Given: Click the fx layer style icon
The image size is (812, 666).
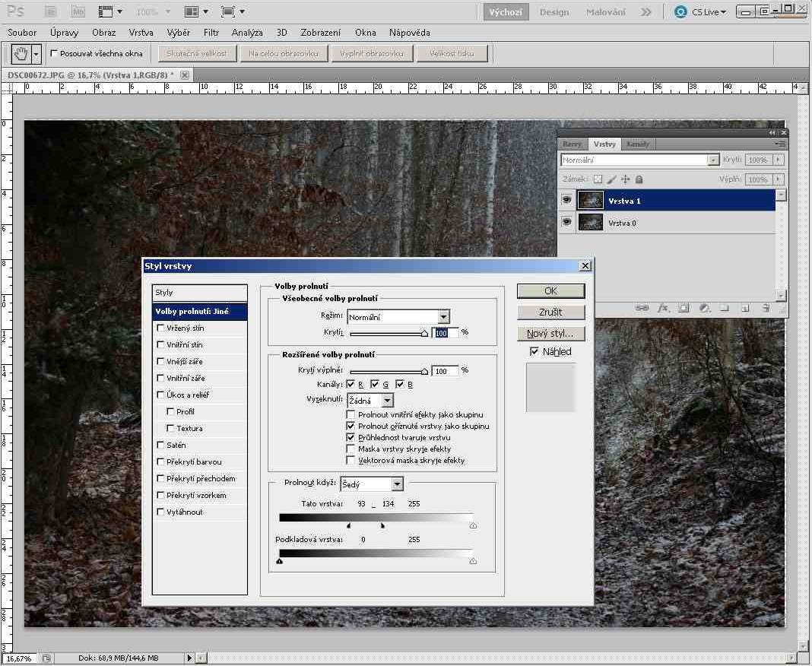Looking at the screenshot, I should point(663,308).
